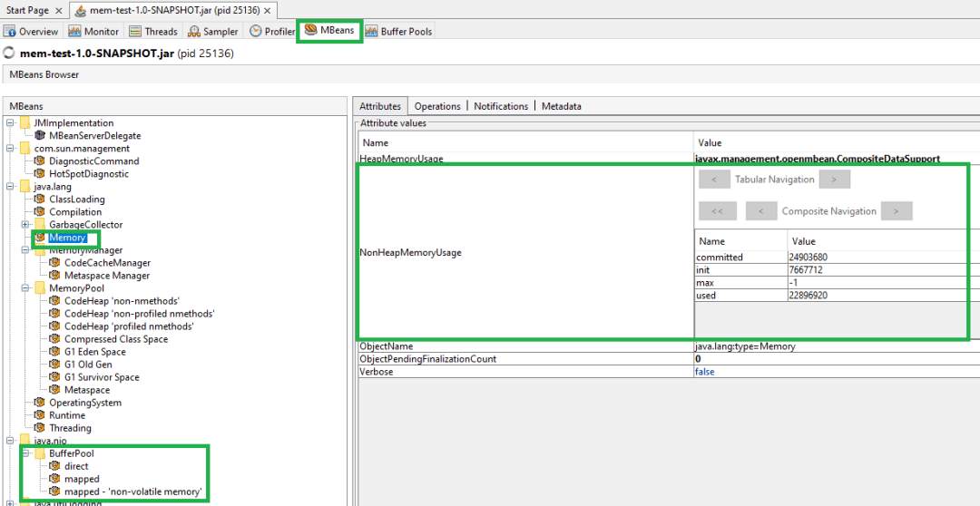Select the CodeCacheManager bean icon
Viewport: 980px width, 506px height.
click(x=55, y=263)
